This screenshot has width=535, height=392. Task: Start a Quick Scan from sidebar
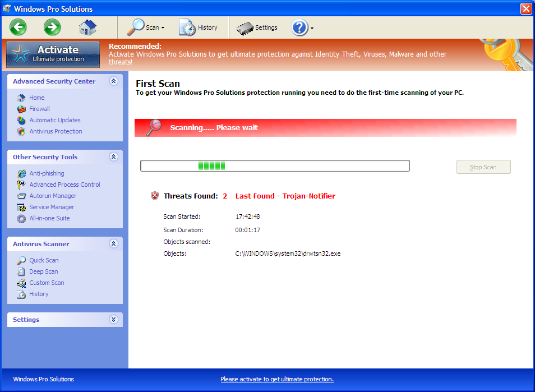(44, 260)
